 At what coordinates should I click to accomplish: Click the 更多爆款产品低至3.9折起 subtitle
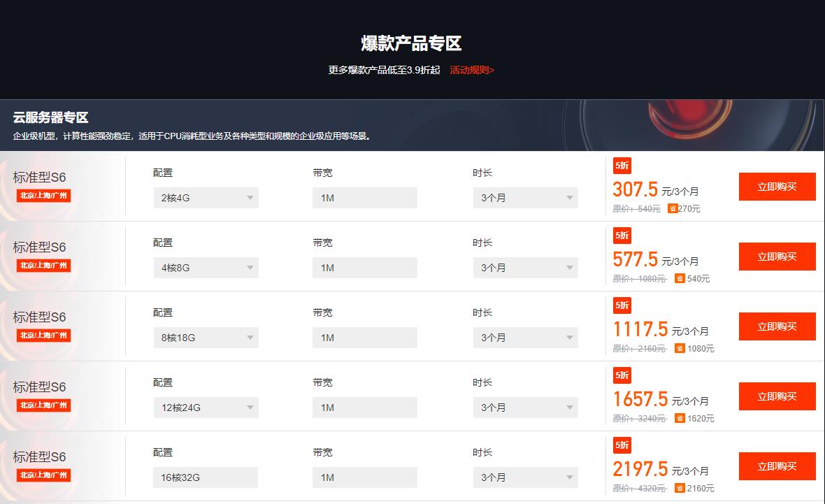(x=384, y=70)
